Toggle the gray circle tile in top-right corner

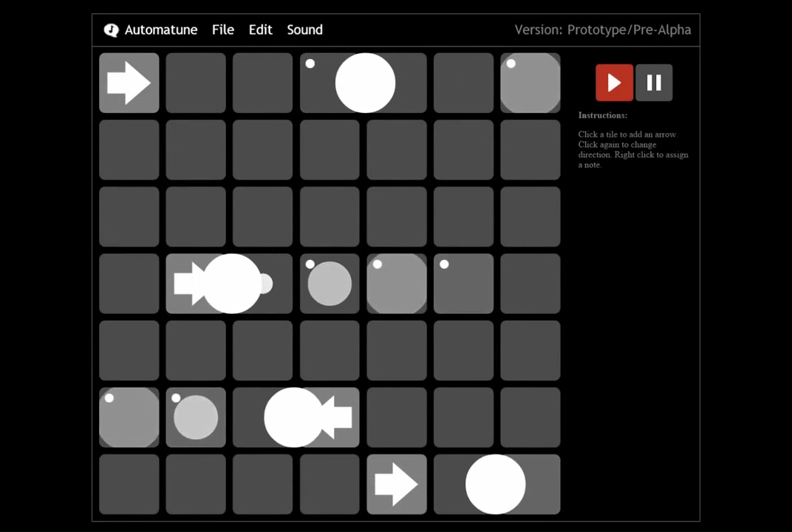530,83
